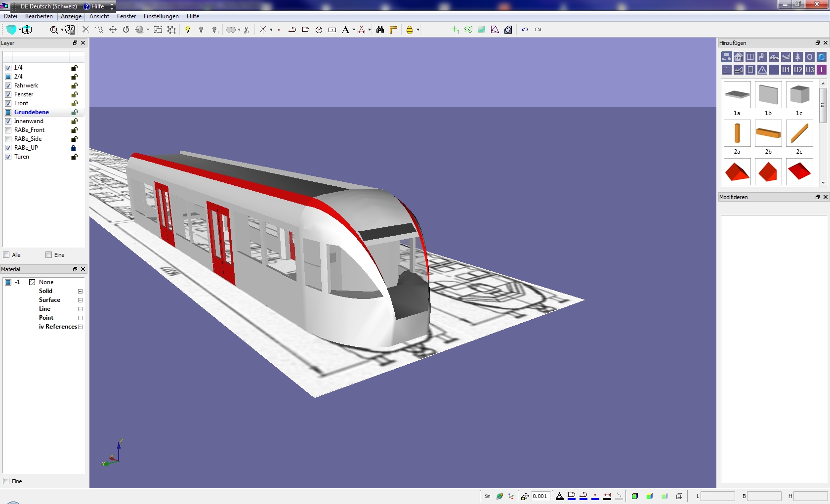Click the wireframe cube display icon
This screenshot has height=504, width=830.
click(x=679, y=496)
